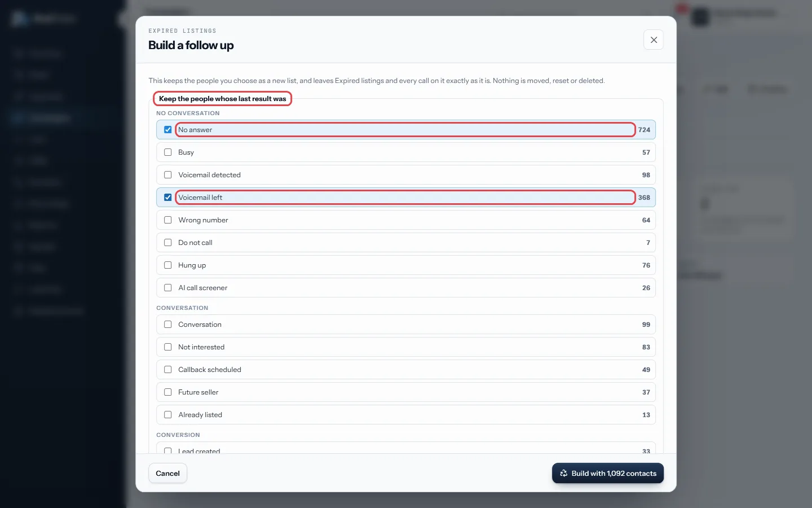Viewport: 812px width, 508px height.
Task: Click the NO CONVERSATION section heading
Action: click(188, 113)
